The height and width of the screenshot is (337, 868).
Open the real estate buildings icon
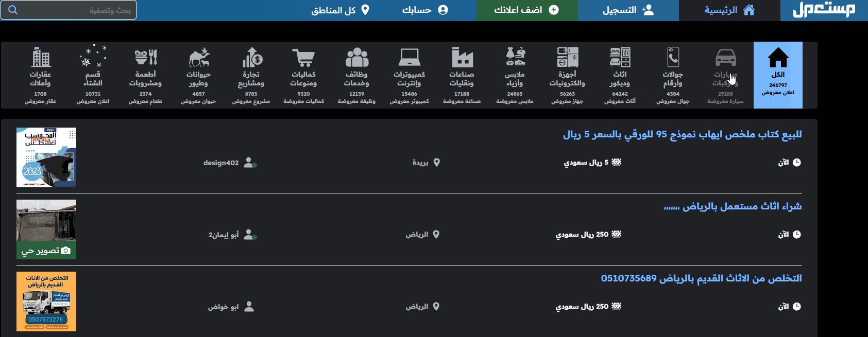(x=41, y=57)
